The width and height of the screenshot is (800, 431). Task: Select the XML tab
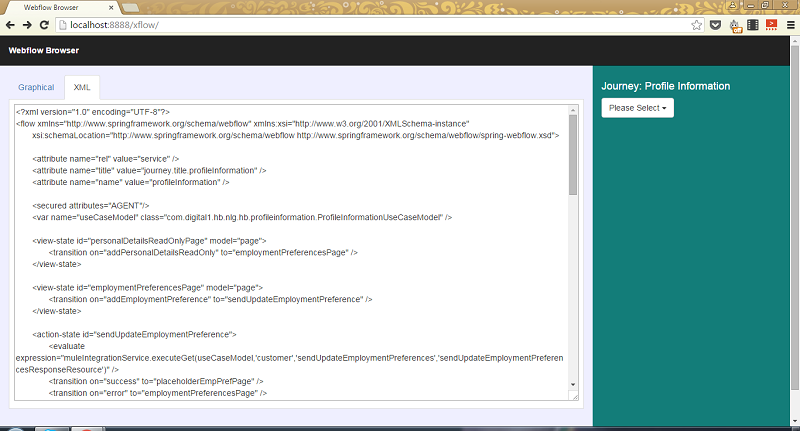pos(81,87)
